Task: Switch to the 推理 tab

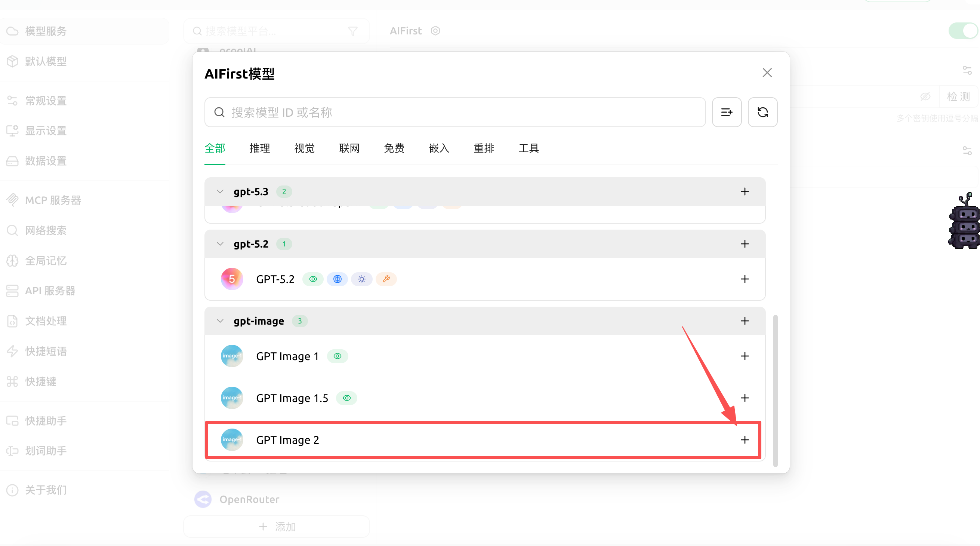Action: click(x=260, y=148)
